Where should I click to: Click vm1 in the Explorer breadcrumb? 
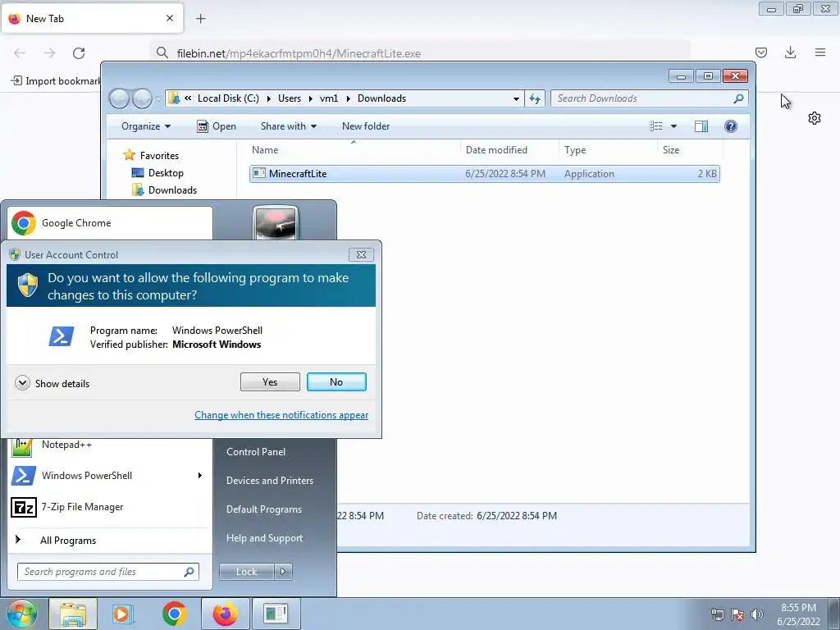329,98
